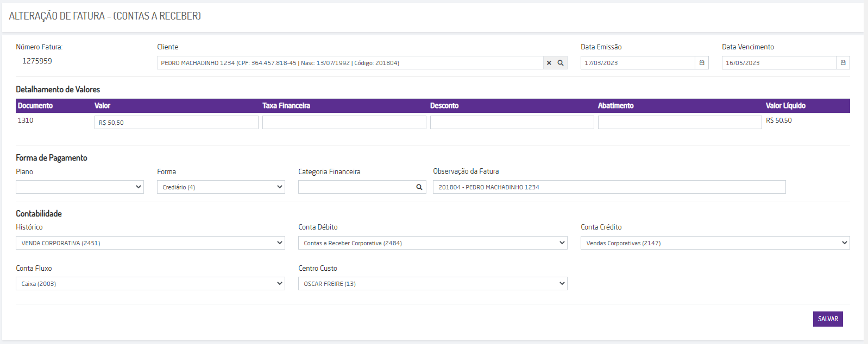Clear the selected Cliente with the X icon
Screen dimensions: 868x344
(549, 63)
